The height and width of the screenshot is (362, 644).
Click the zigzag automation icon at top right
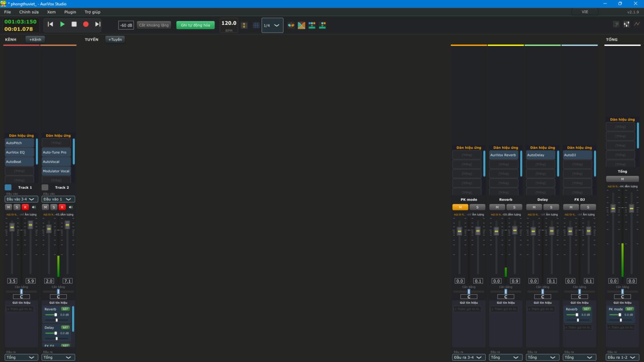(x=637, y=24)
